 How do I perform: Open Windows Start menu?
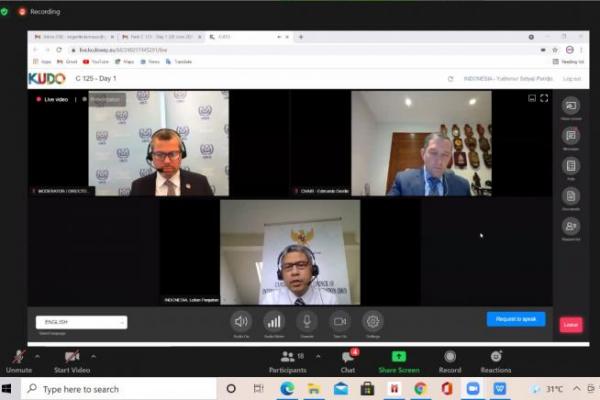(7, 389)
